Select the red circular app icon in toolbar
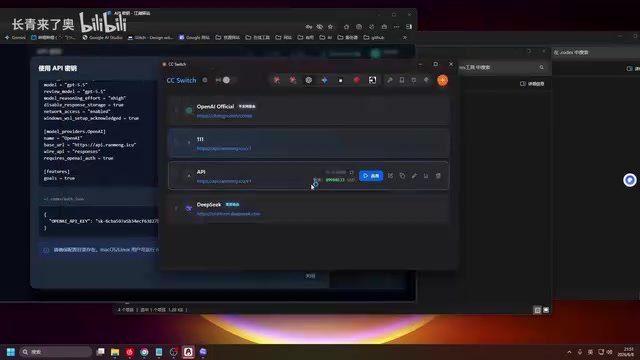 click(x=356, y=80)
